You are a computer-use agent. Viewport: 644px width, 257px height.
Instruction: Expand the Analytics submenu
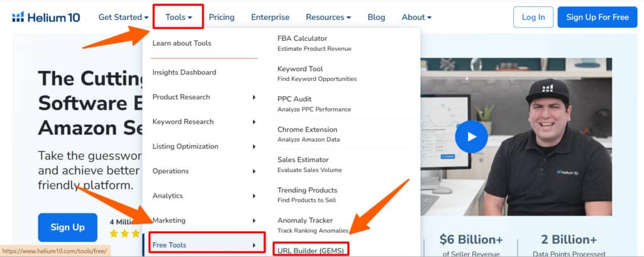point(204,195)
